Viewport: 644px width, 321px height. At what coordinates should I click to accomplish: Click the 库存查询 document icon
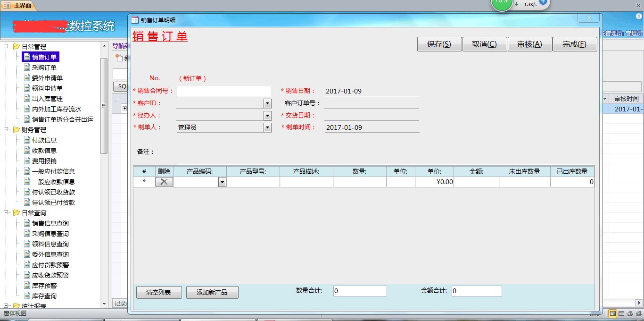[x=27, y=296]
